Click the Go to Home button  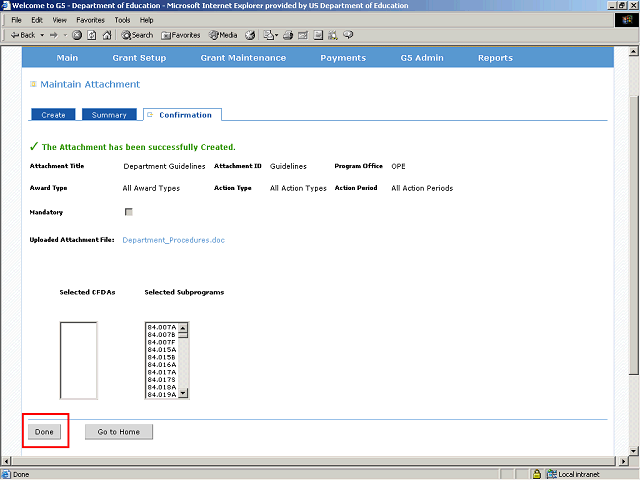pyautogui.click(x=119, y=432)
